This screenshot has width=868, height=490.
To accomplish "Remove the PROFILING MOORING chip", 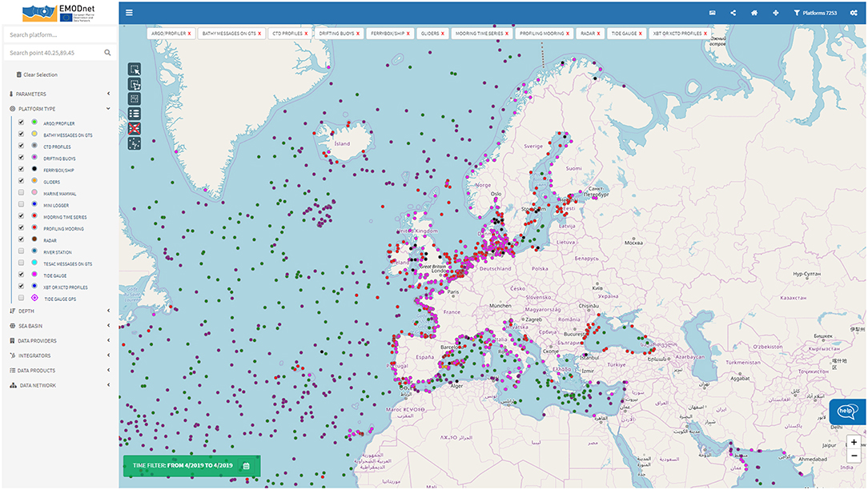I will [x=568, y=34].
